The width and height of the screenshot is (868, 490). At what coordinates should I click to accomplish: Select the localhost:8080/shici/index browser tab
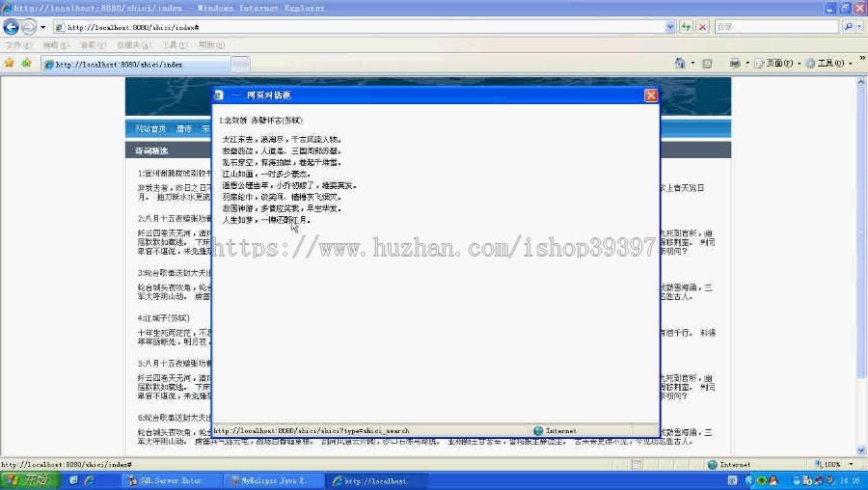click(x=136, y=65)
